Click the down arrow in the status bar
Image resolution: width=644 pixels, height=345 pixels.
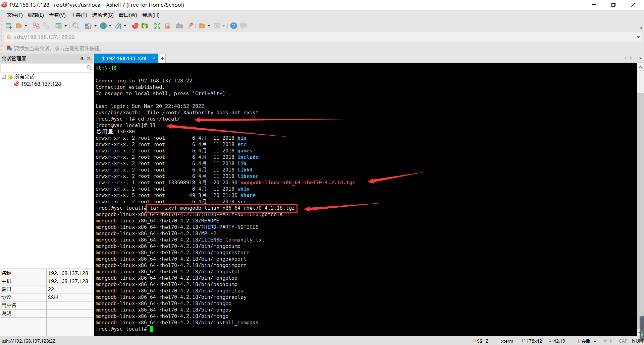(611, 341)
